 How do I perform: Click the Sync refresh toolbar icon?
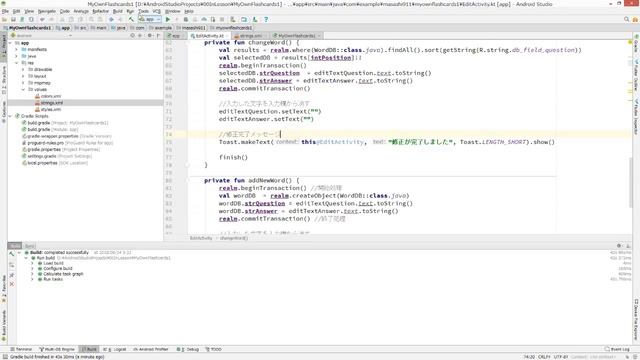(31, 19)
